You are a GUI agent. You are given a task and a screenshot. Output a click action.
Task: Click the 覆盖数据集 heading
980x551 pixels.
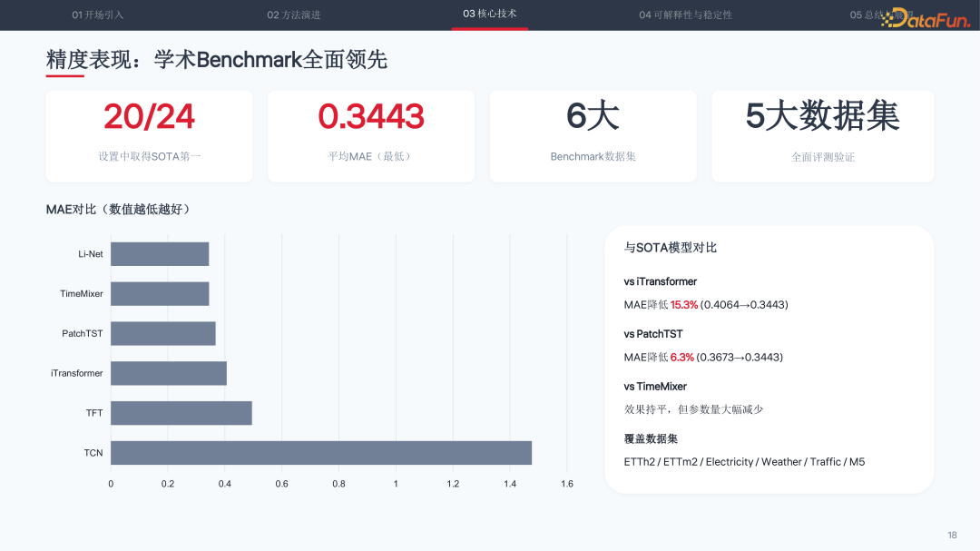(x=651, y=439)
